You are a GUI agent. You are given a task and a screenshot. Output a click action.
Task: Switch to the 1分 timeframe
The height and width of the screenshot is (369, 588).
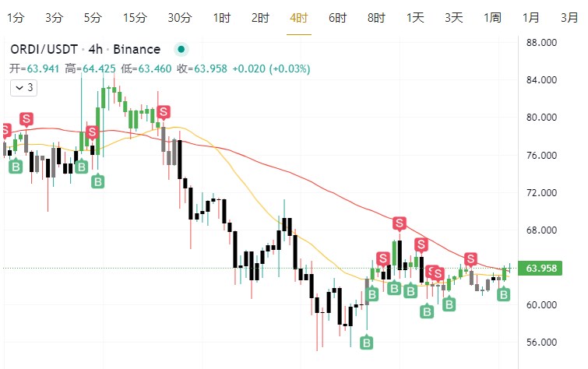click(x=15, y=17)
